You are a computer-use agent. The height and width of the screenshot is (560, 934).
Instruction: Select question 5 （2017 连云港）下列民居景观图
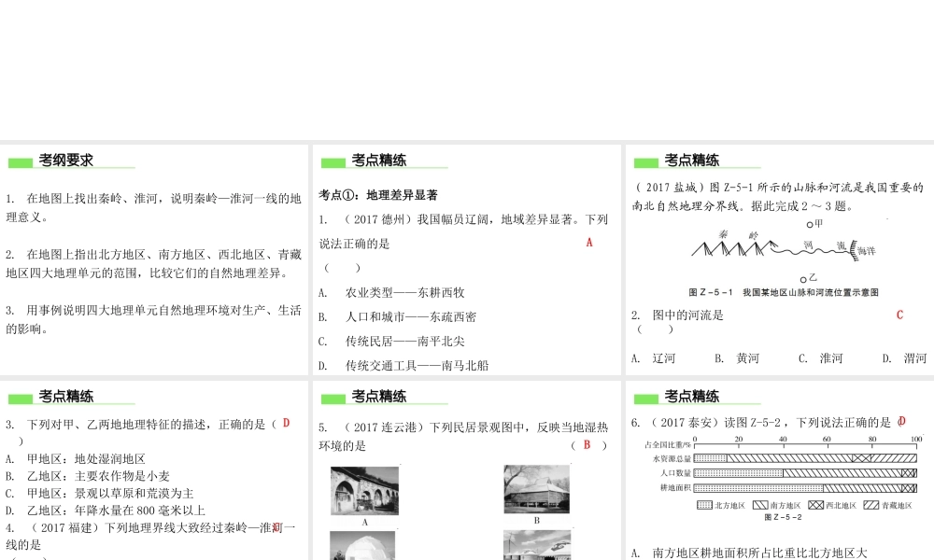tap(463, 437)
